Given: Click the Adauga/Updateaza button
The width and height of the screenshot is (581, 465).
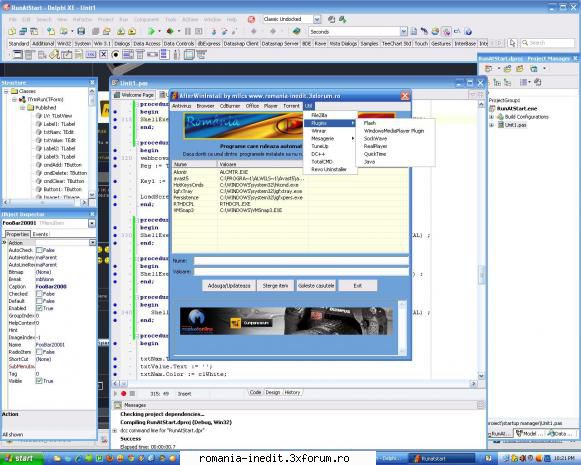Looking at the screenshot, I should (229, 286).
